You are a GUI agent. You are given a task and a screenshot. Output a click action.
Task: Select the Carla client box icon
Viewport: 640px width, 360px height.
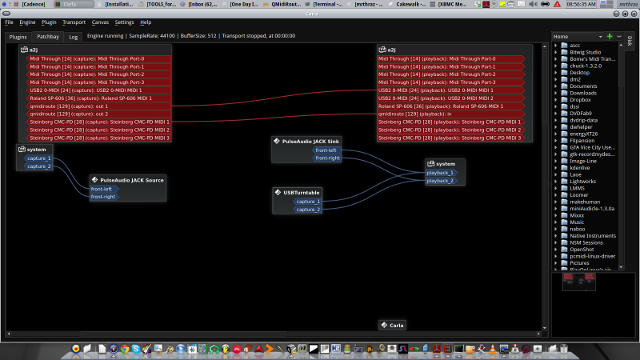pos(384,325)
